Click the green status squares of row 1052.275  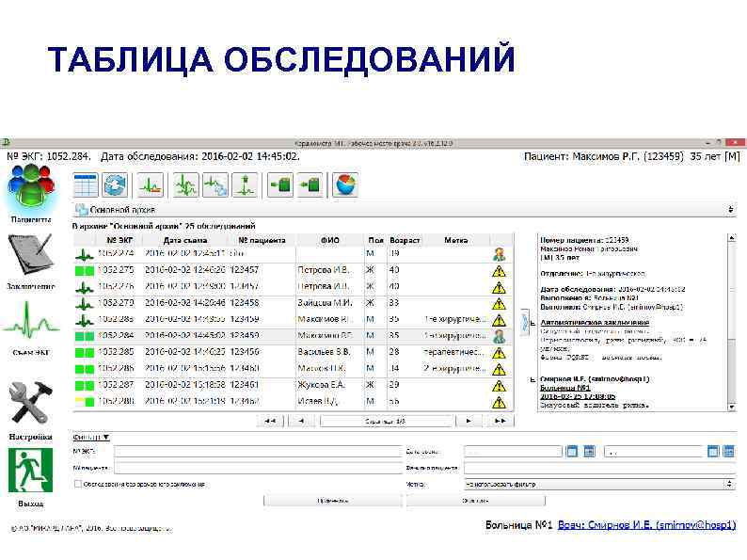(x=85, y=271)
